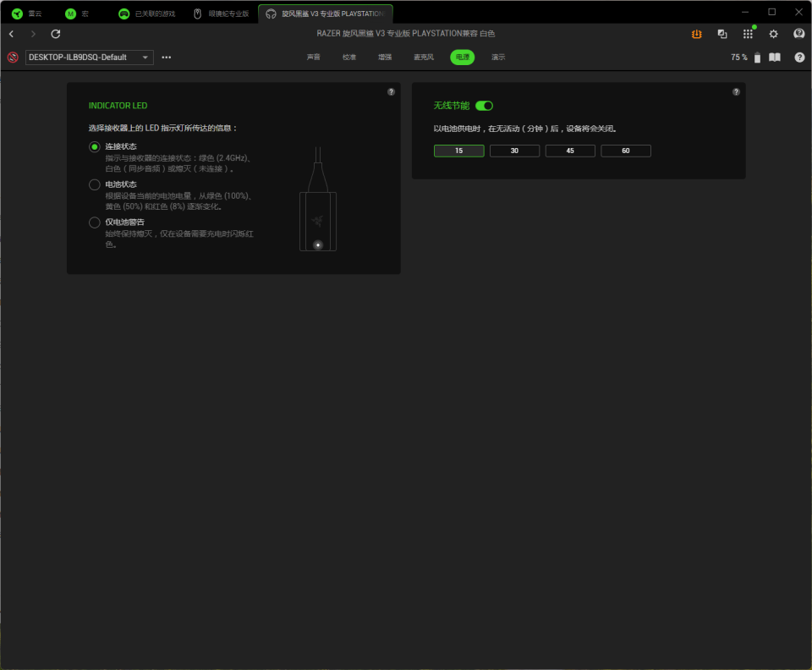Toggle the 无线节能 power saving switch
The width and height of the screenshot is (812, 670).
tap(484, 106)
